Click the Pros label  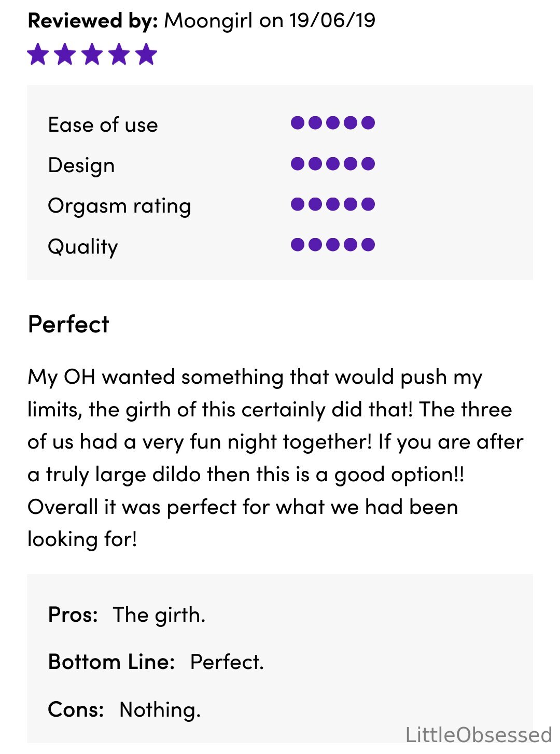73,615
